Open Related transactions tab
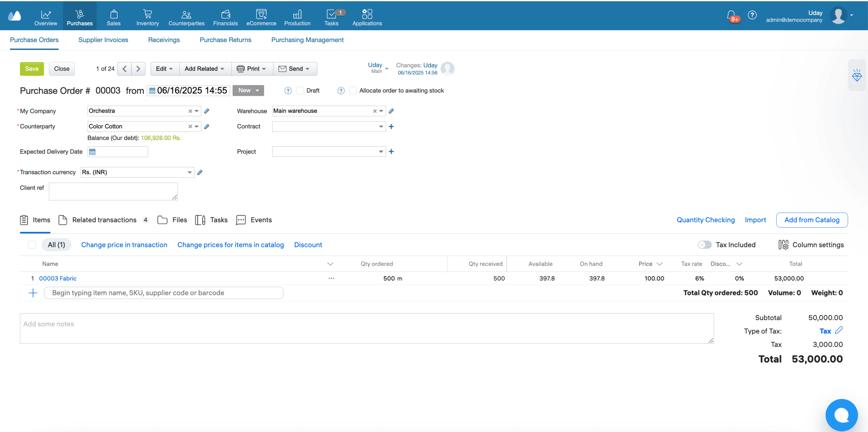The image size is (868, 432). [x=104, y=220]
